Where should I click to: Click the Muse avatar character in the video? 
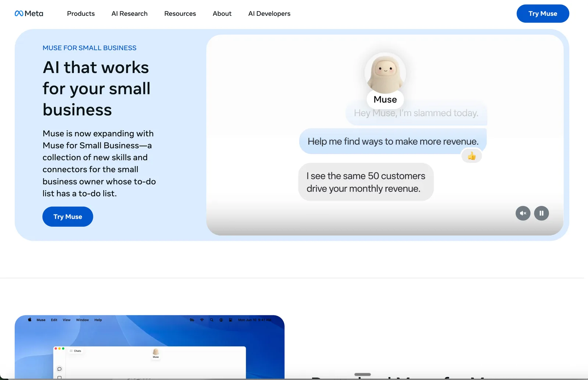coord(385,73)
